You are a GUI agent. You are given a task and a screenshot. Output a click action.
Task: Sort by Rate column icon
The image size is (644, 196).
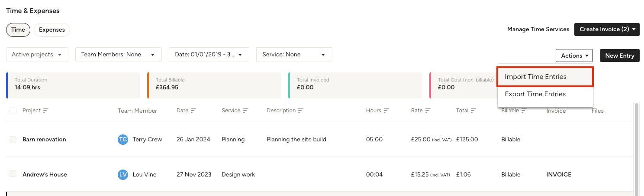coord(428,111)
